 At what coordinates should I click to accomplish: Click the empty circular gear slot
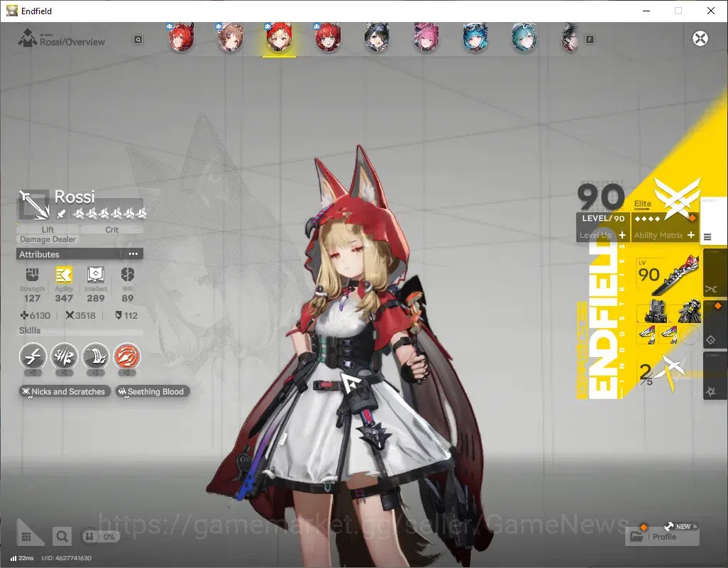point(690,334)
